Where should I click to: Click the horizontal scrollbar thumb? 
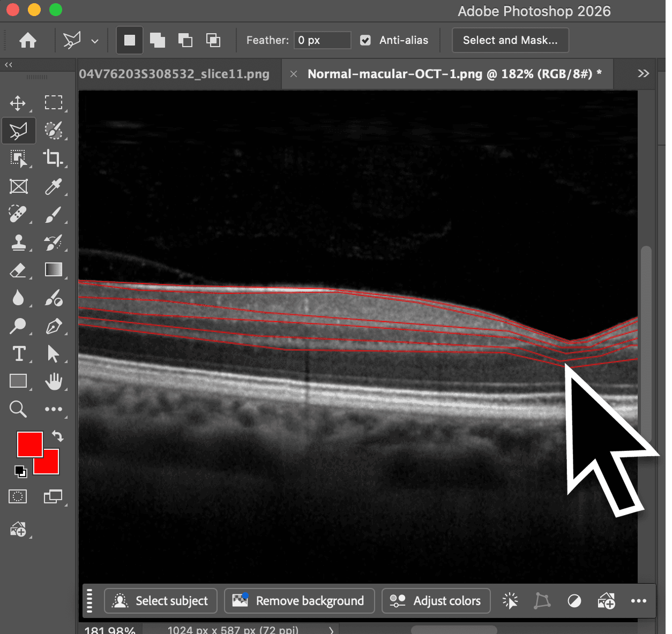tap(454, 630)
